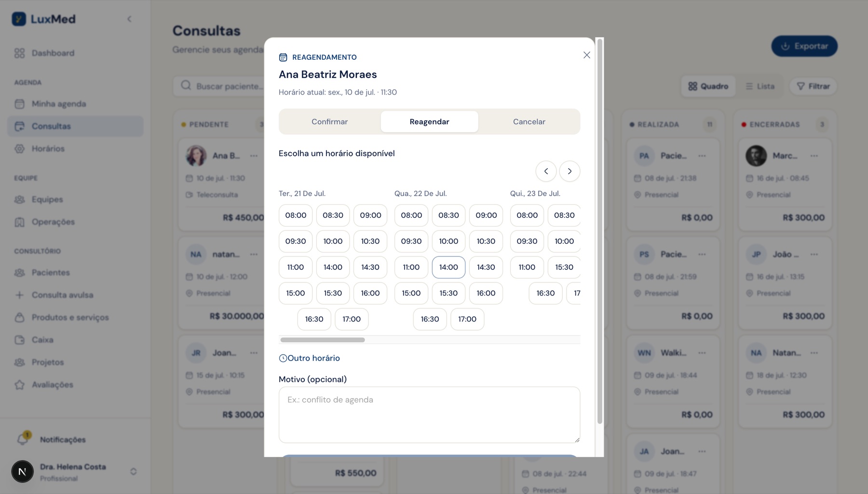The image size is (868, 494).
Task: Switch to the Cancelar tab
Action: pyautogui.click(x=529, y=122)
